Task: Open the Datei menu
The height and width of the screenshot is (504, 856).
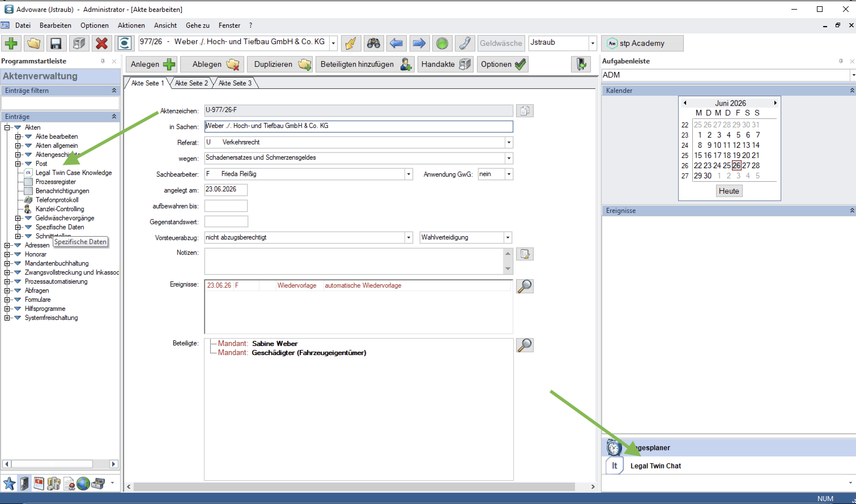Action: click(23, 25)
